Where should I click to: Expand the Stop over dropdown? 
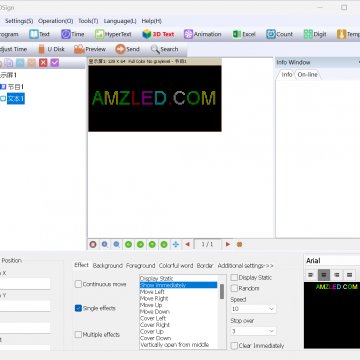pyautogui.click(x=253, y=331)
